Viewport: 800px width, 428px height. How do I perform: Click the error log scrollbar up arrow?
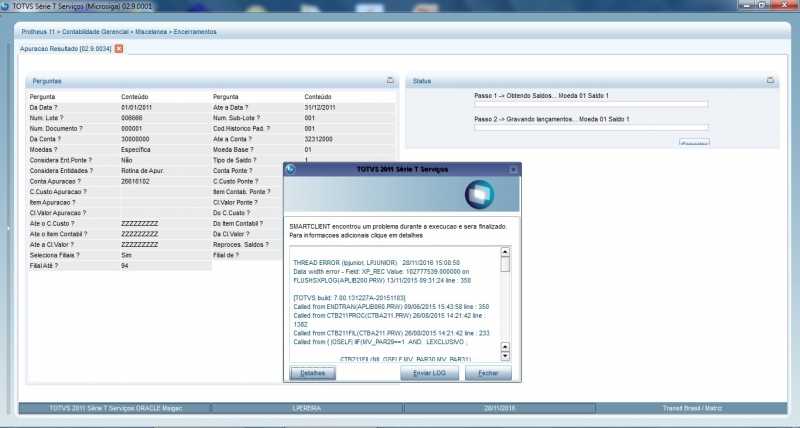[505, 252]
